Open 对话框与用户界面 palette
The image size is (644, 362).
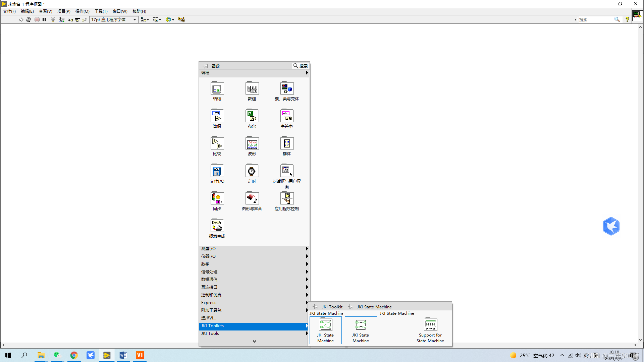(x=287, y=176)
